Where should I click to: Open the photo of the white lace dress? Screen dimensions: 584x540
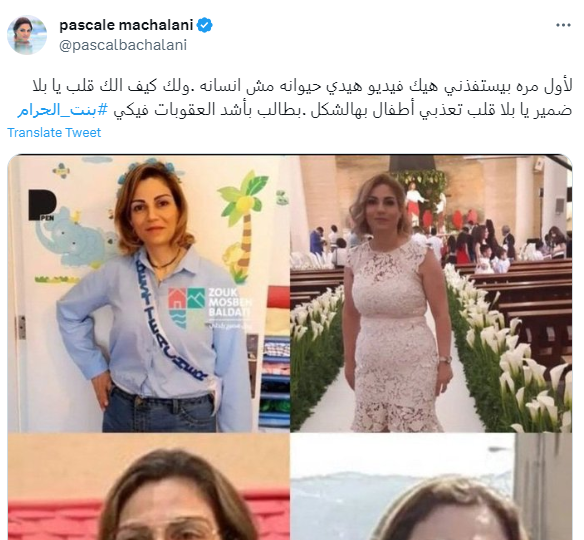pyautogui.click(x=431, y=293)
